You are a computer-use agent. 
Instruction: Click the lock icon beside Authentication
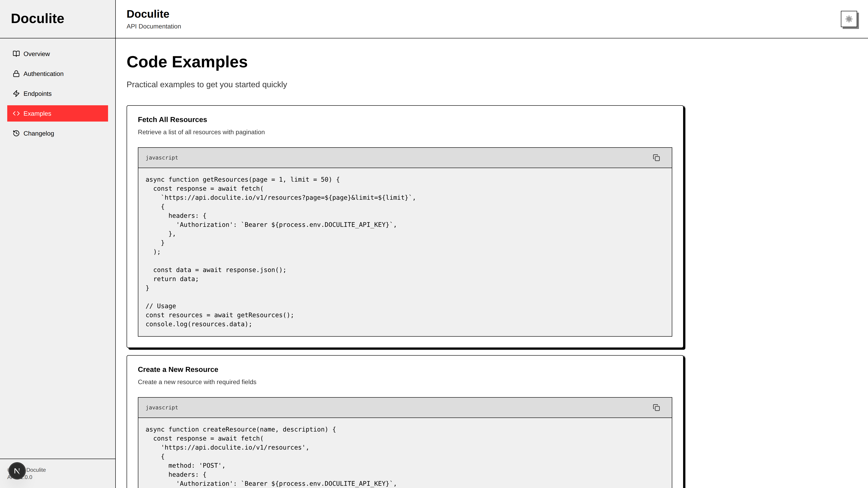[x=16, y=74]
